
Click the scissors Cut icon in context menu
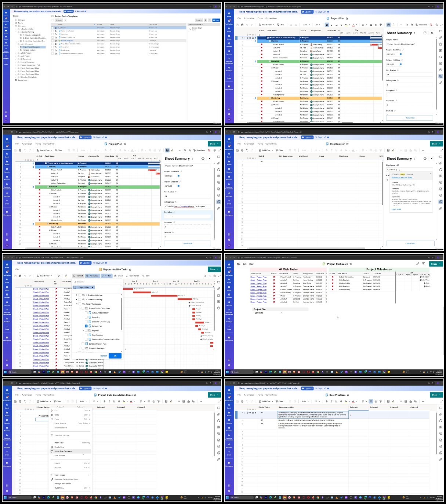pos(52,410)
